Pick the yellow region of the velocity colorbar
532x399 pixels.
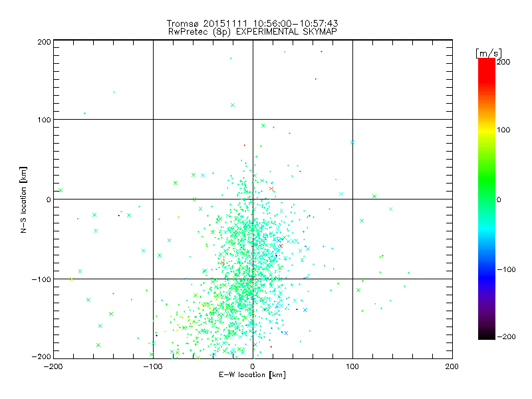click(487, 130)
